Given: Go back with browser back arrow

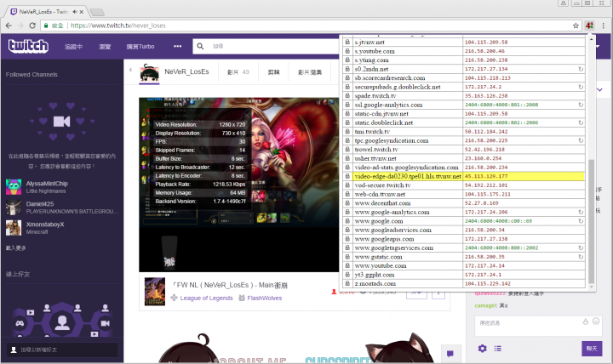Looking at the screenshot, I should (x=9, y=26).
